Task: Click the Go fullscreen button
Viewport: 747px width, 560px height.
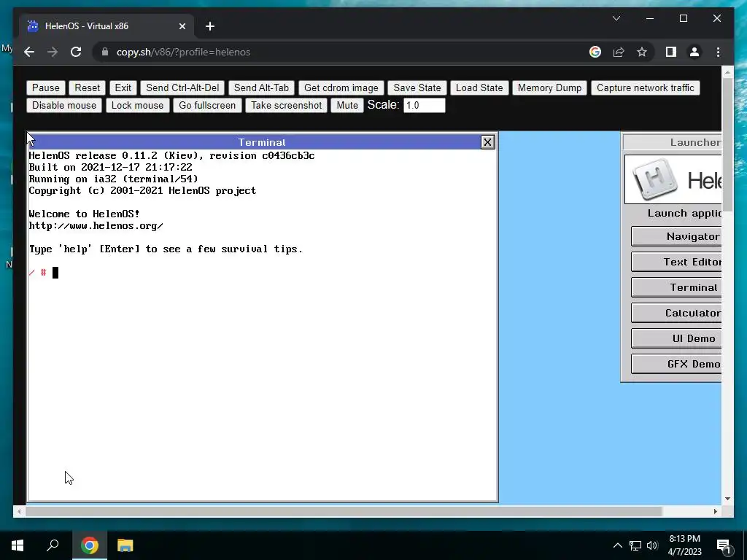Action: point(207,105)
